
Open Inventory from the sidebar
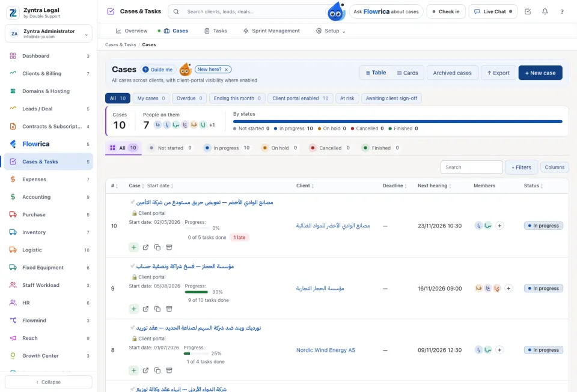coord(49,232)
